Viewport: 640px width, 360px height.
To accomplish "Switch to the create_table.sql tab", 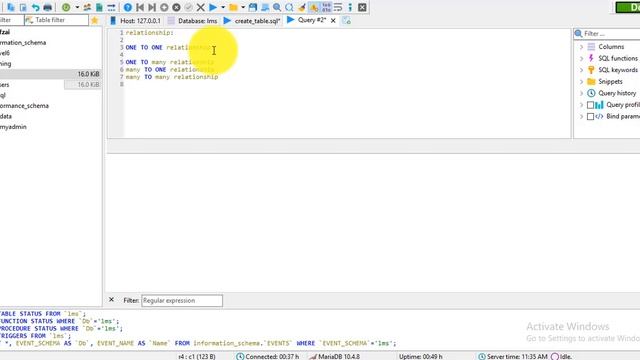I will point(252,20).
